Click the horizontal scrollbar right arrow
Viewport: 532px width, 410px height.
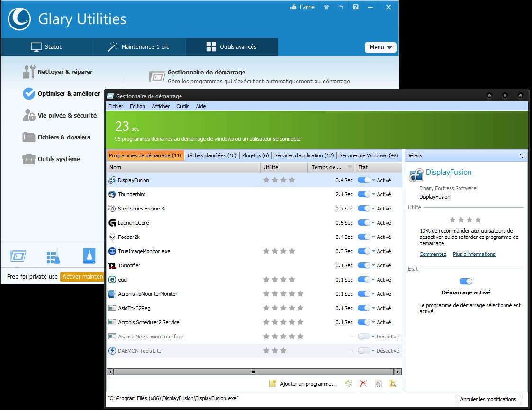click(398, 372)
